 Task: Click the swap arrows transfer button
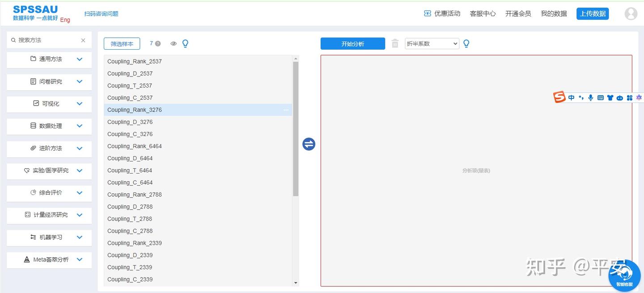click(x=309, y=144)
